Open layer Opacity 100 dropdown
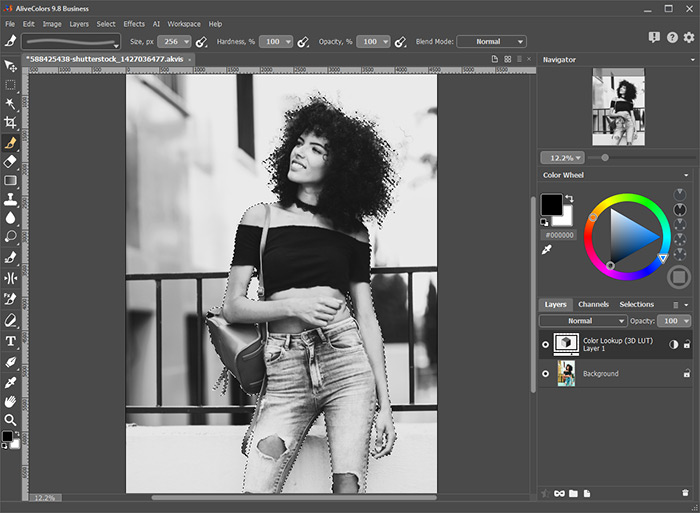 tap(674, 321)
